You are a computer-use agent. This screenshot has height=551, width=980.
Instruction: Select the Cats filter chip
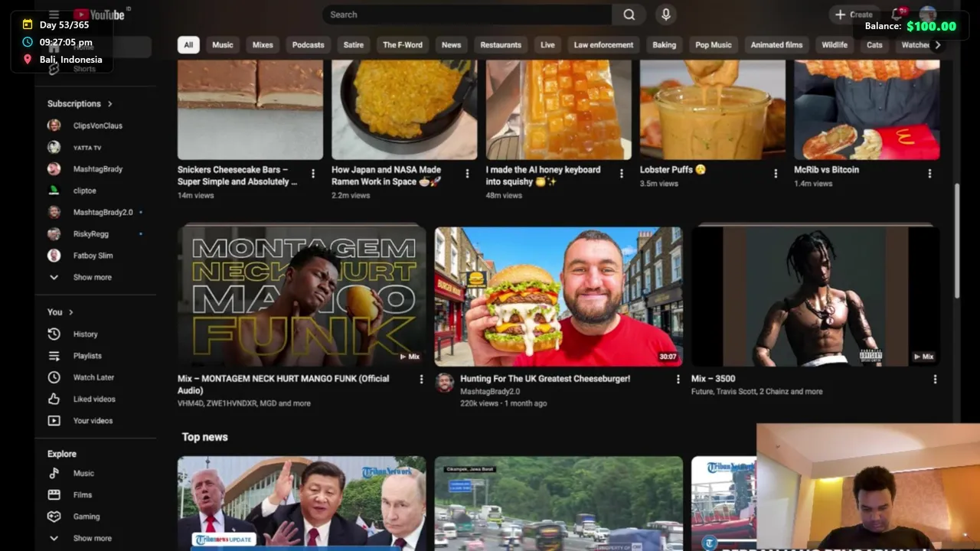coord(874,44)
